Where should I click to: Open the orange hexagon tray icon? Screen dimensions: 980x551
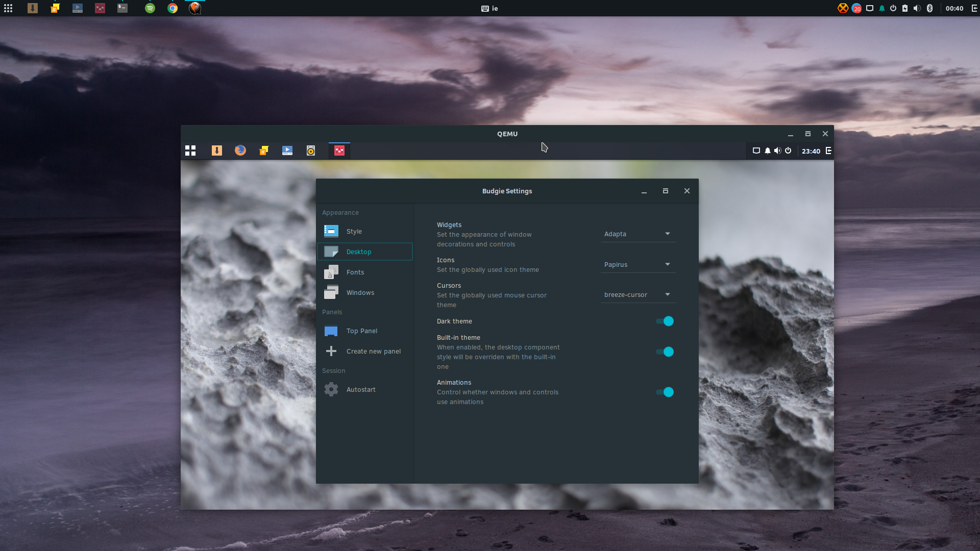843,8
